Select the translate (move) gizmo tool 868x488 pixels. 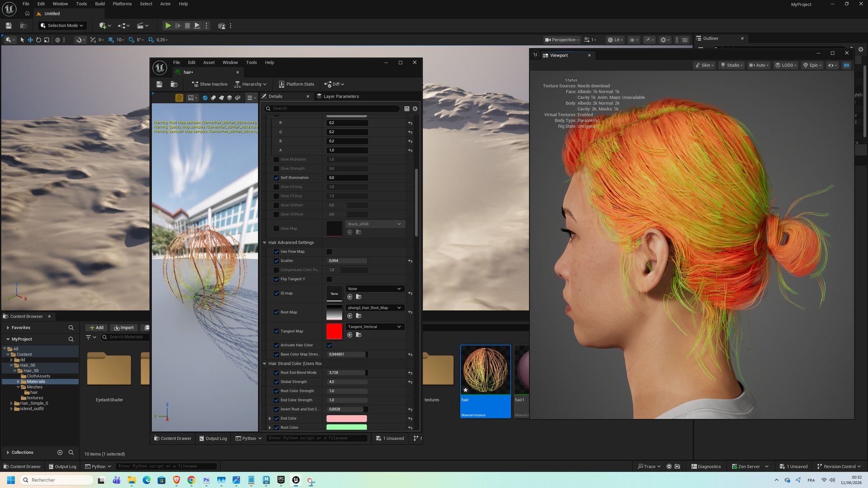(30, 40)
